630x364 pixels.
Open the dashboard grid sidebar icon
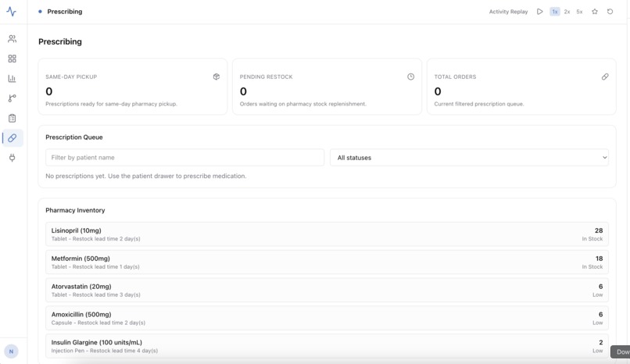[12, 59]
